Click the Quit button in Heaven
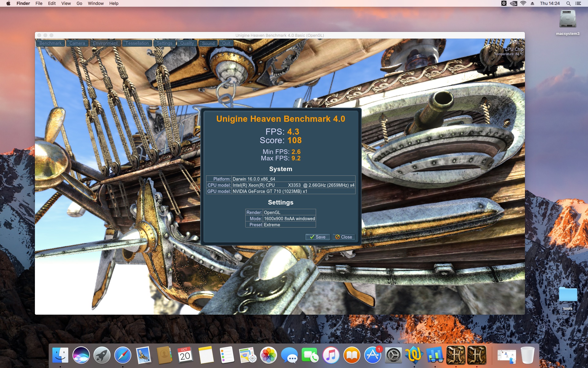The width and height of the screenshot is (588, 368). [x=226, y=43]
